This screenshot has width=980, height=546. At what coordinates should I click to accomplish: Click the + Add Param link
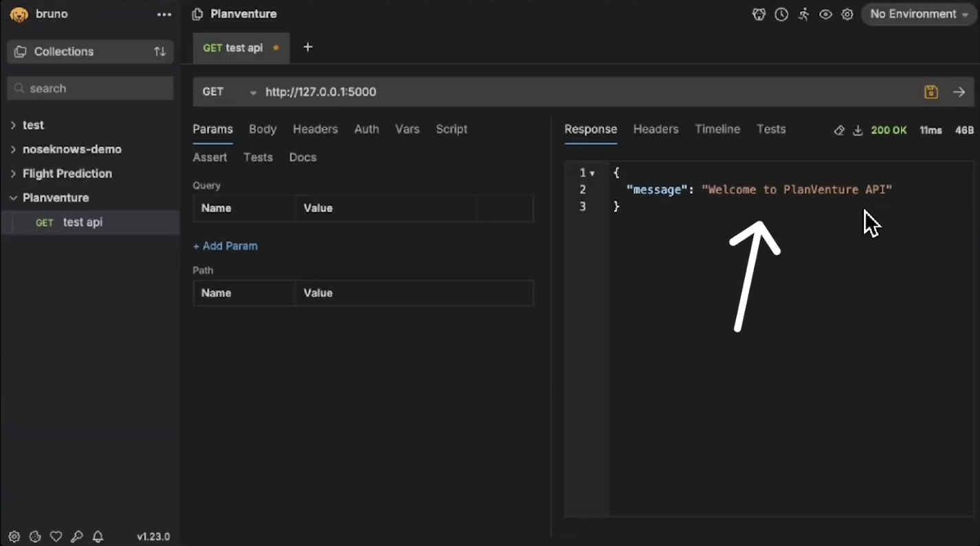coord(225,246)
